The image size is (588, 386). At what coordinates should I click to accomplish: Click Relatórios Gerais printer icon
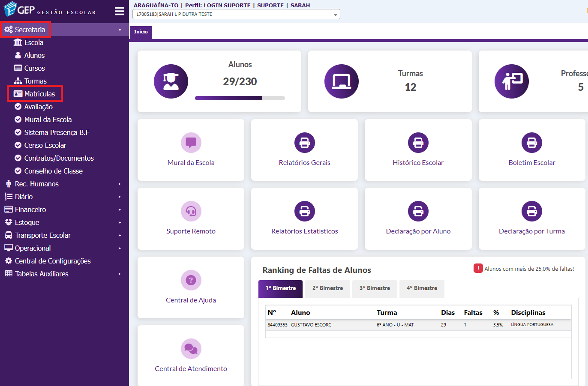coord(304,143)
